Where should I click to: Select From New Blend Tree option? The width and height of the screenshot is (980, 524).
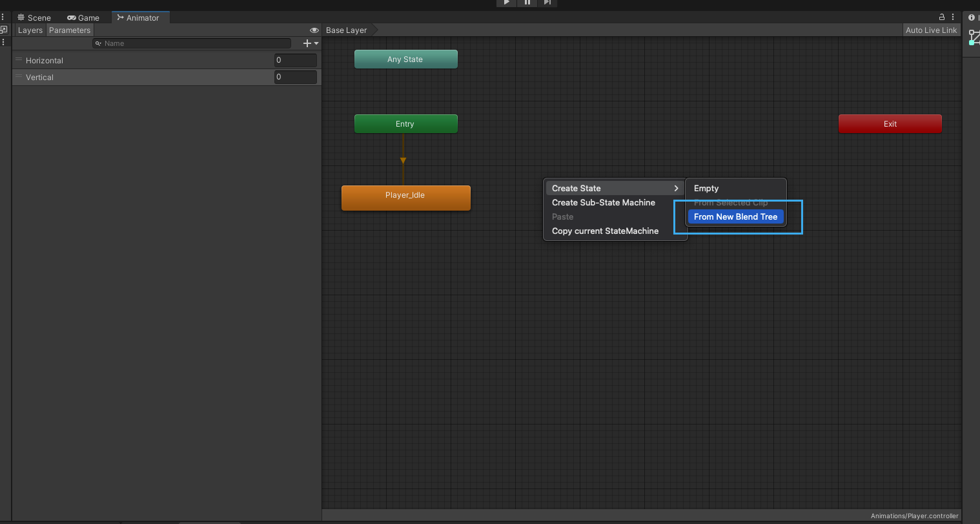735,217
